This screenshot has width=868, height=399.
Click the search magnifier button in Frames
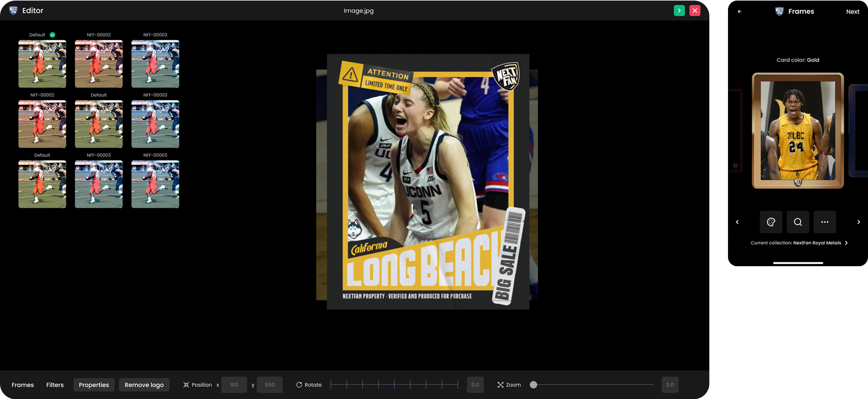[798, 222]
